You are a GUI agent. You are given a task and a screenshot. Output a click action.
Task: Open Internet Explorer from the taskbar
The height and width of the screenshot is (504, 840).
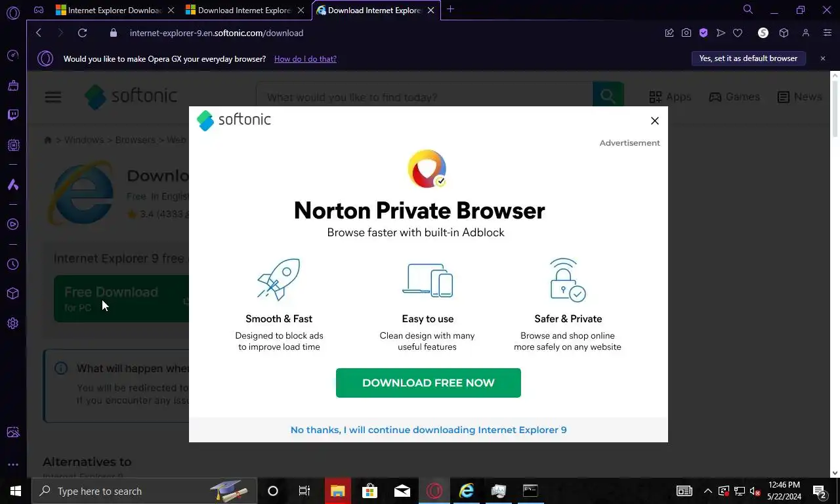(467, 491)
